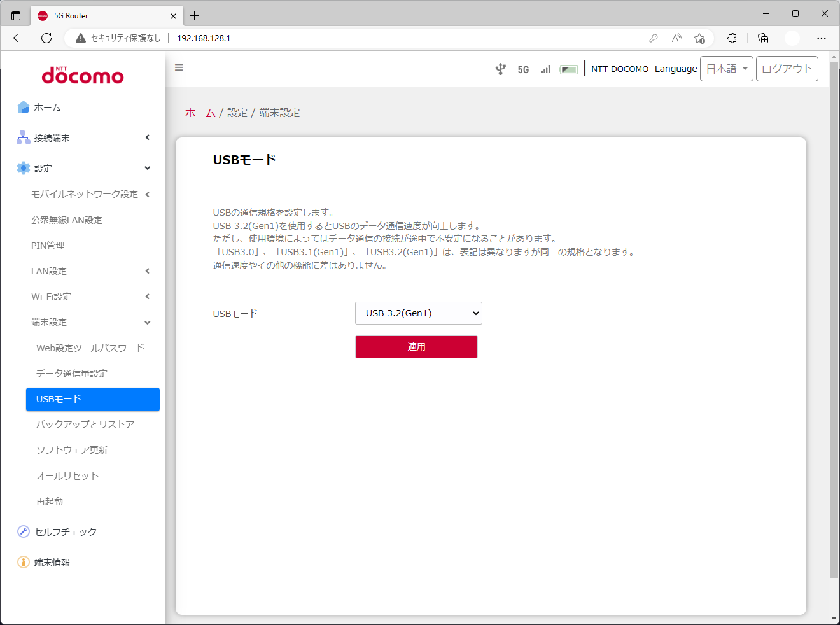Click the docomo logo
The image size is (840, 625).
pyautogui.click(x=82, y=76)
